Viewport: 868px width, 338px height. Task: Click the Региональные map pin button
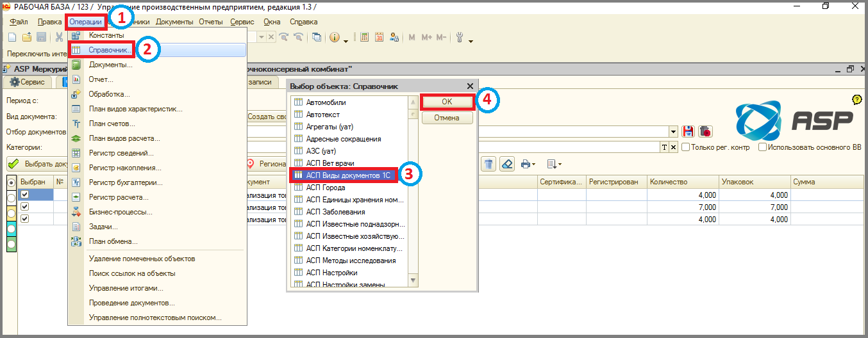click(x=267, y=164)
